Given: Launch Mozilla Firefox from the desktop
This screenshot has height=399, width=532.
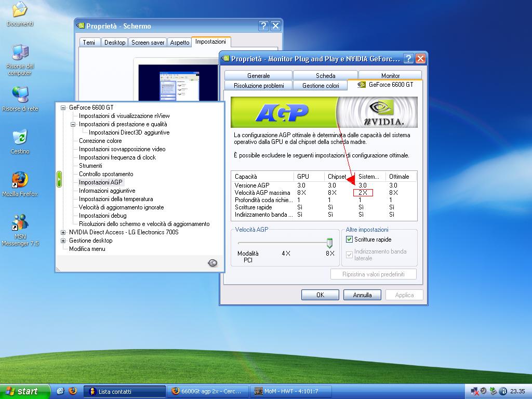Looking at the screenshot, I should (20, 180).
